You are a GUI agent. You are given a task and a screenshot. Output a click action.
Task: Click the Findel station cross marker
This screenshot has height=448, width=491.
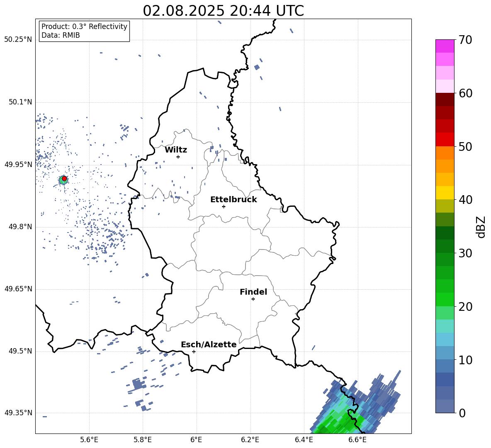253,299
